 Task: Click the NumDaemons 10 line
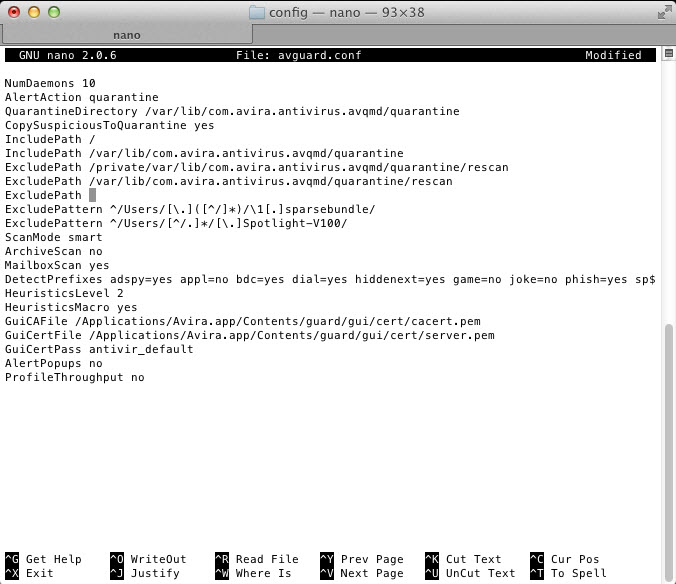(x=50, y=83)
